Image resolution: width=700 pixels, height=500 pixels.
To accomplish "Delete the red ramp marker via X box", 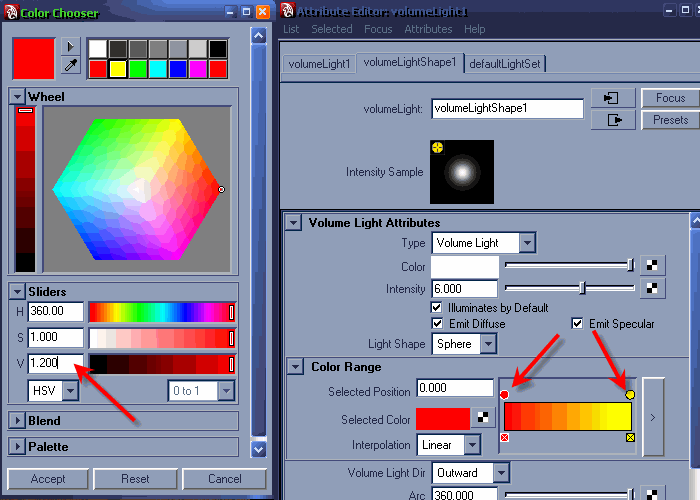I will 504,438.
